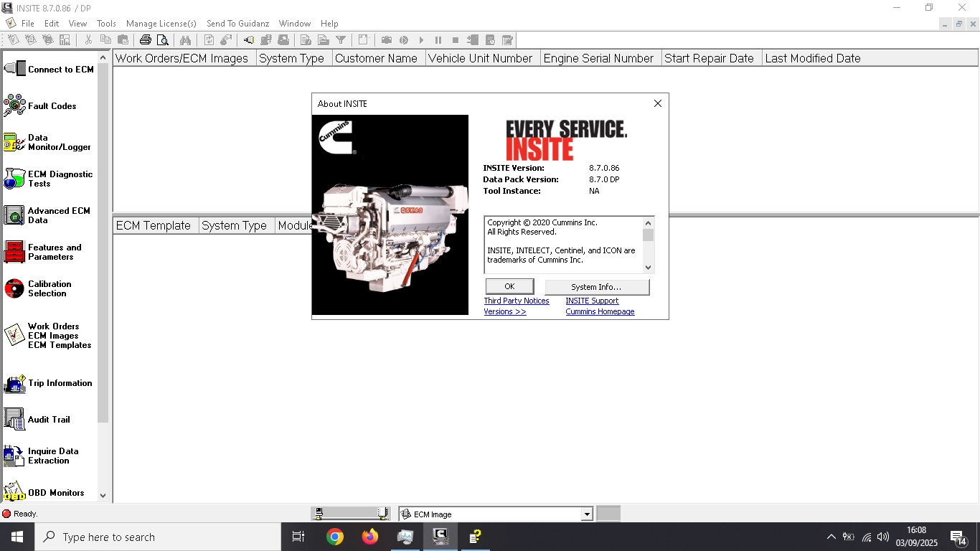
Task: Click the binoculars Find toolbar icon
Action: (x=185, y=40)
